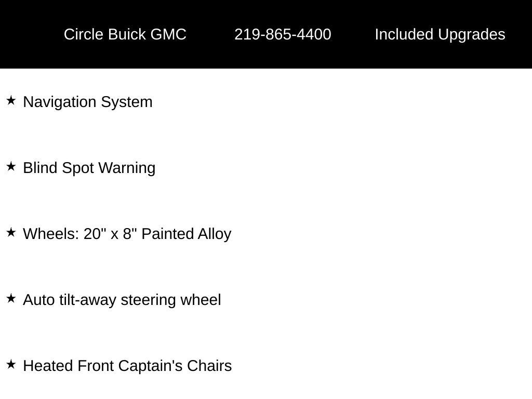The image size is (532, 399).
Task: Tap the phone number 219-865-4400
Action: [283, 34]
